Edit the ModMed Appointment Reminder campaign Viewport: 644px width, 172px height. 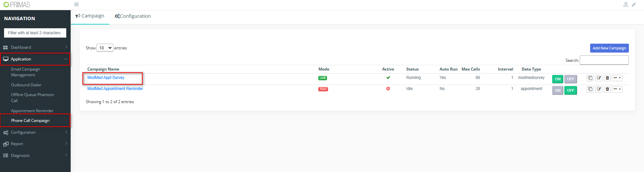599,89
